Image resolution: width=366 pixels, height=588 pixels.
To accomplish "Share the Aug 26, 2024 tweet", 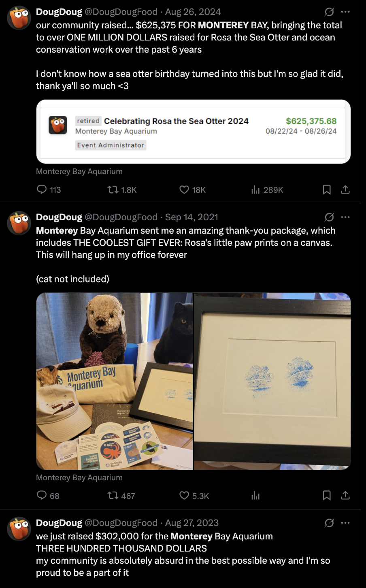I will (x=345, y=190).
